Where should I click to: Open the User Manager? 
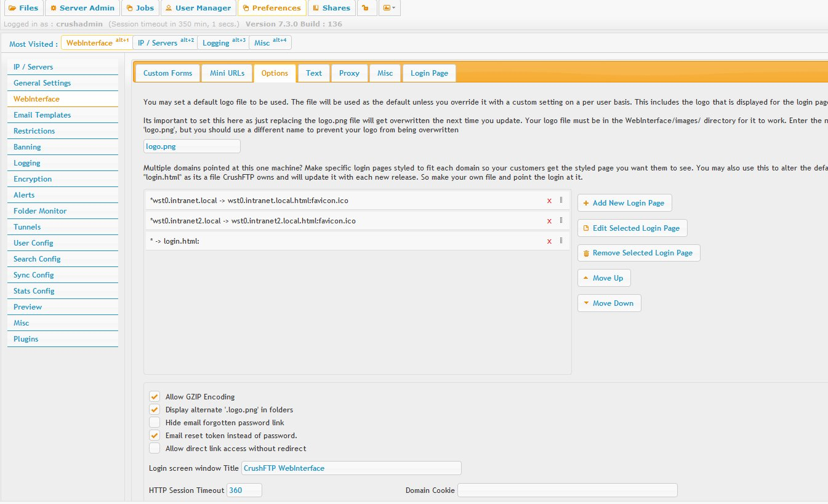click(x=198, y=8)
